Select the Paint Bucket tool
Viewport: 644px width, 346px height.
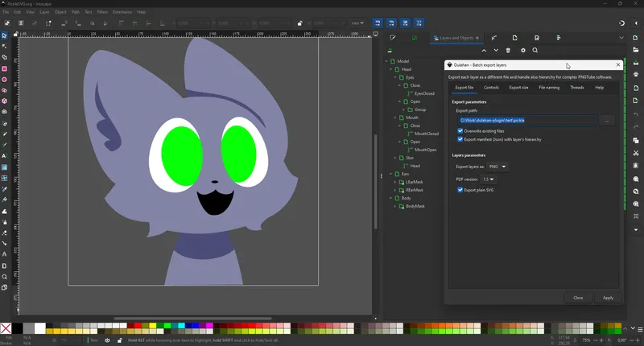pyautogui.click(x=4, y=200)
